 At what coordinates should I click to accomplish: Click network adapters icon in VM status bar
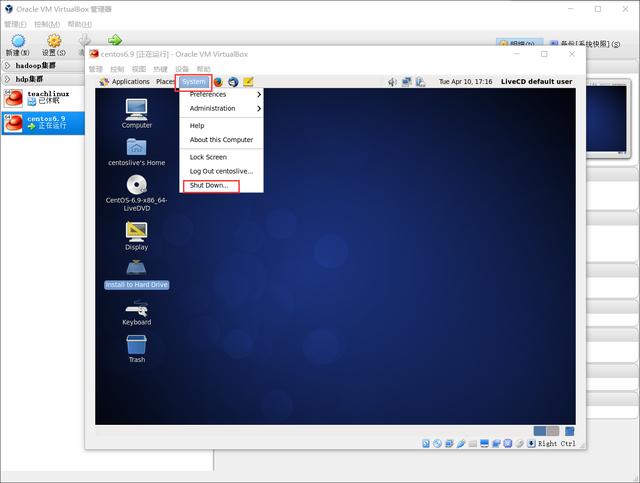tap(449, 443)
